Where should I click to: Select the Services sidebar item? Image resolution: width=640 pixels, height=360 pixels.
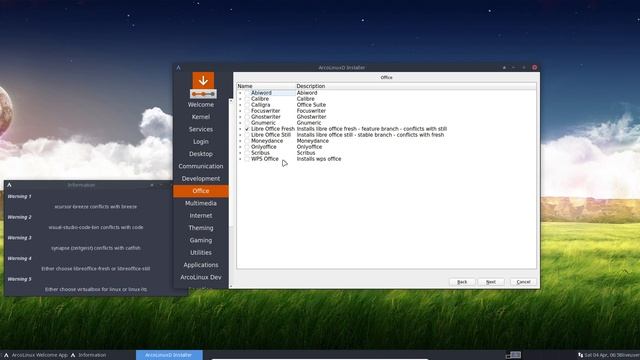[x=200, y=129]
